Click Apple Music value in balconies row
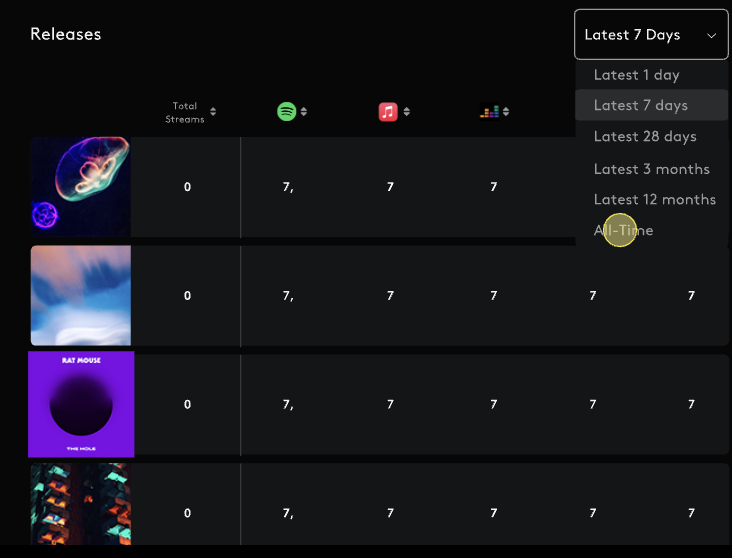Viewport: 732px width, 558px height. click(x=390, y=513)
